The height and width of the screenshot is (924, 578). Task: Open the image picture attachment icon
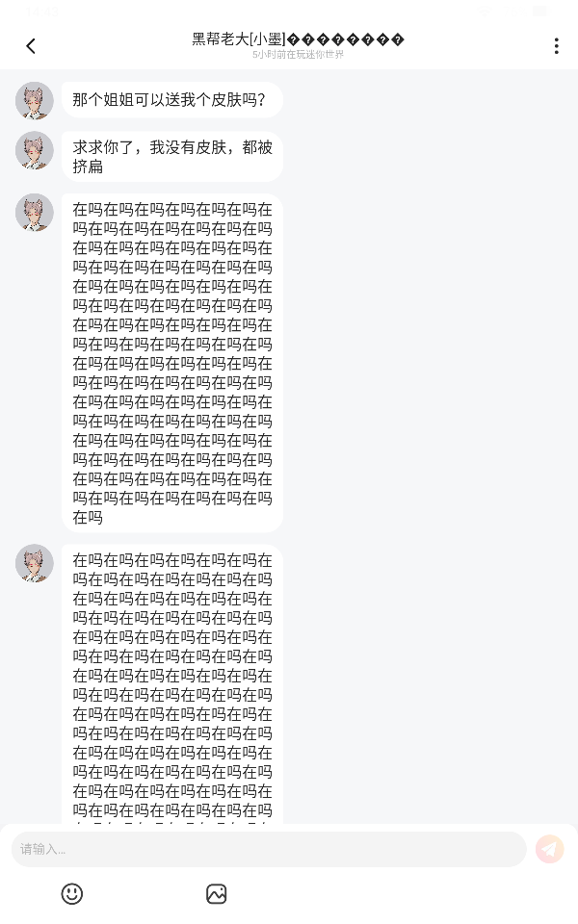tap(217, 894)
